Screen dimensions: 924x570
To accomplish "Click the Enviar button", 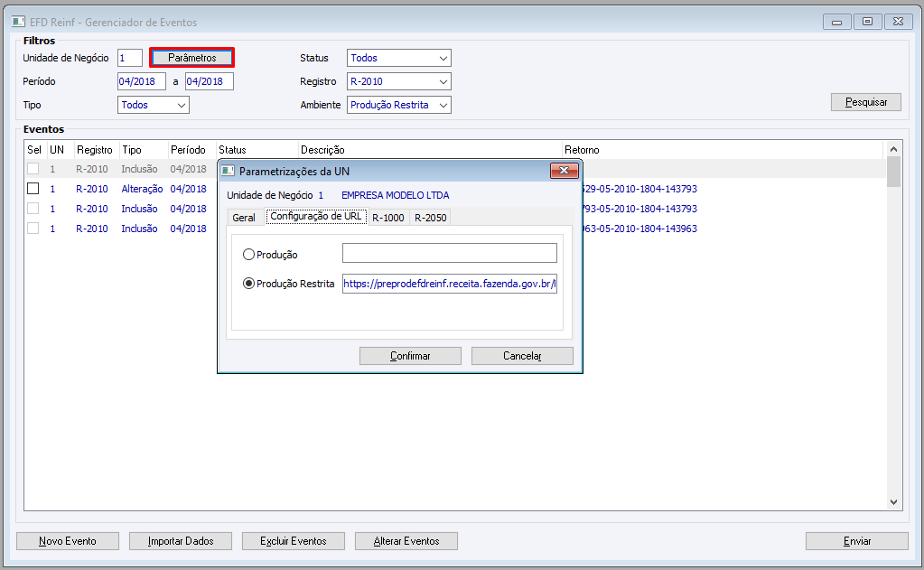I will [857, 541].
